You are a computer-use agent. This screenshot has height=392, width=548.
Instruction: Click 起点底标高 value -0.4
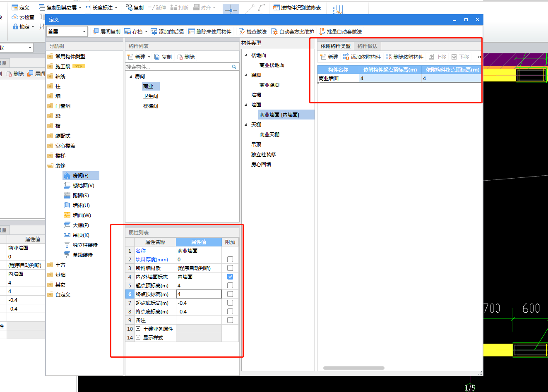pos(199,303)
